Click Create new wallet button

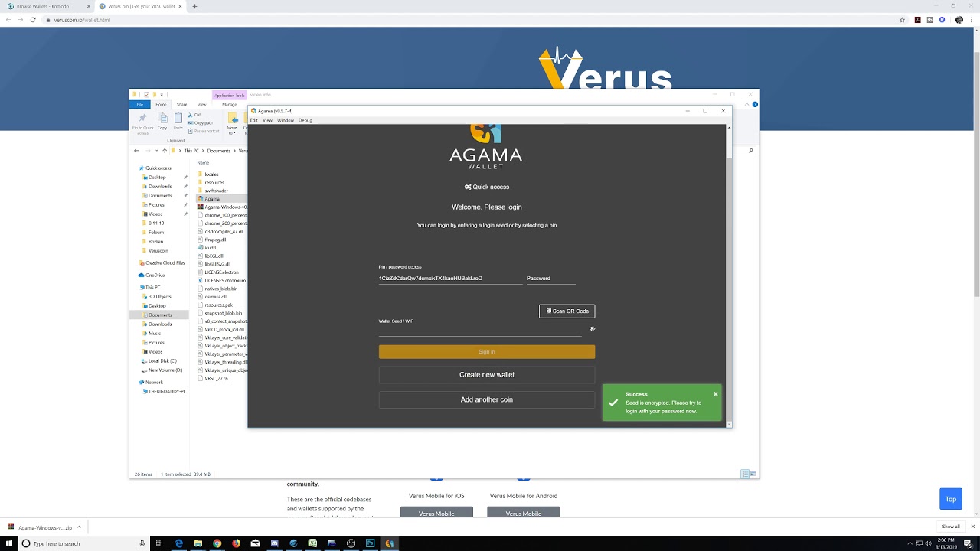click(x=486, y=375)
